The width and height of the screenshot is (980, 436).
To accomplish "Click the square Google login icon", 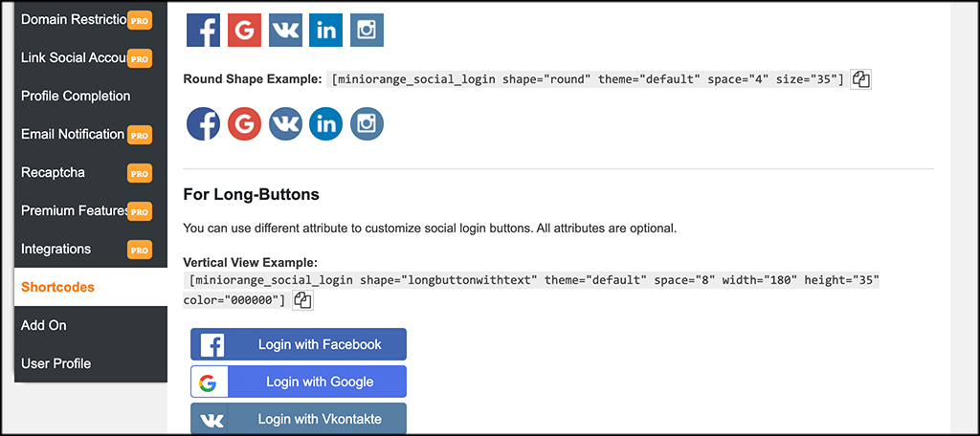I will [244, 30].
